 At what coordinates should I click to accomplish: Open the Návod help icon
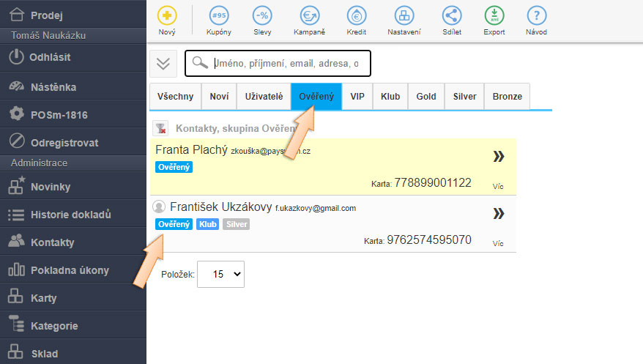pos(537,15)
